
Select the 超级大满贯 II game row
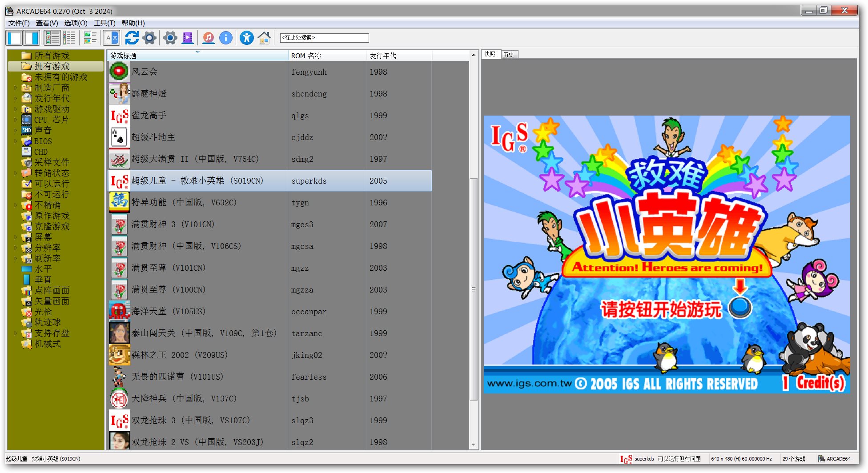pos(269,159)
